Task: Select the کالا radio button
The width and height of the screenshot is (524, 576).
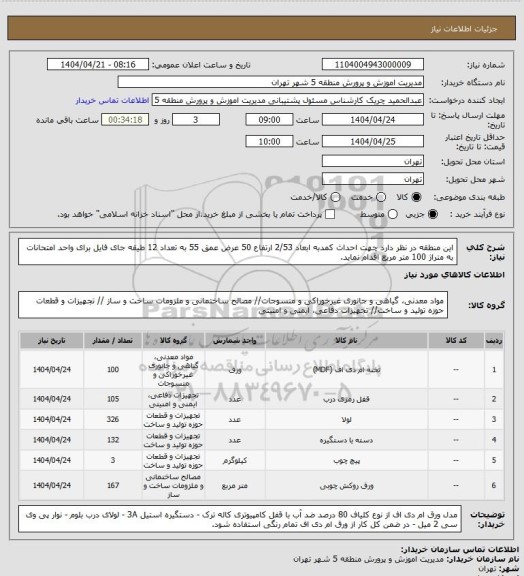Action: coord(416,197)
